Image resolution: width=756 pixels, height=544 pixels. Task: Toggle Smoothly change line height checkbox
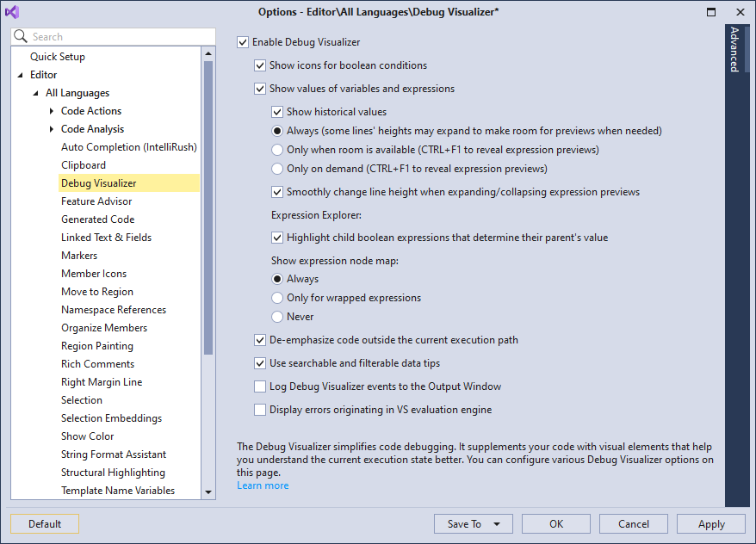pyautogui.click(x=277, y=192)
